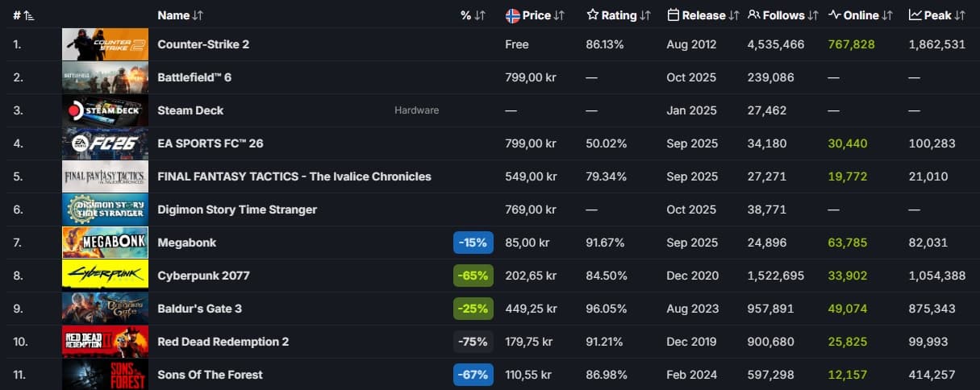This screenshot has width=980, height=390.
Task: Click the Megabonk game thumbnail
Action: coord(105,243)
